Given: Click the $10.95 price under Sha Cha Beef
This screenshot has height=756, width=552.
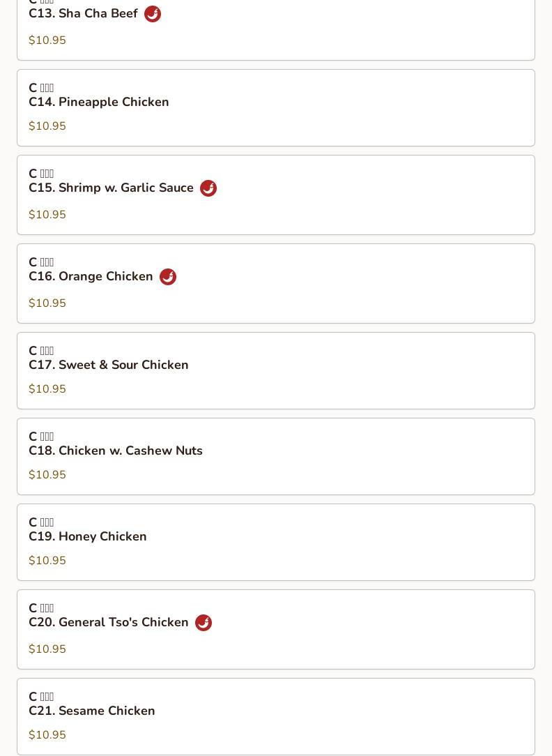Looking at the screenshot, I should point(47,40).
